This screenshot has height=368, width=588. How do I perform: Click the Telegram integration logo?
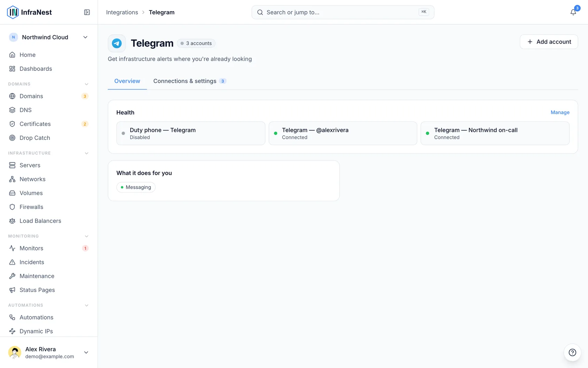pos(117,43)
